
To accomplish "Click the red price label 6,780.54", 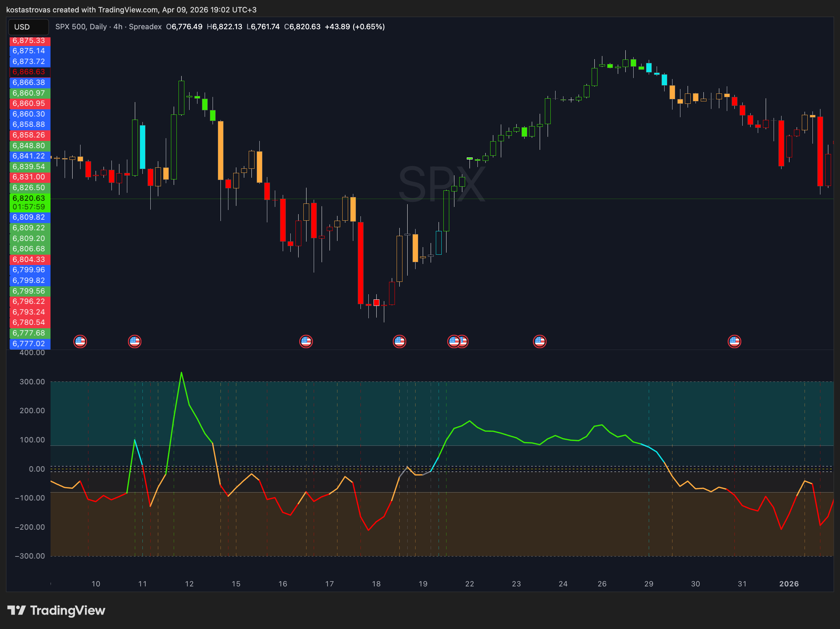I will 30,322.
